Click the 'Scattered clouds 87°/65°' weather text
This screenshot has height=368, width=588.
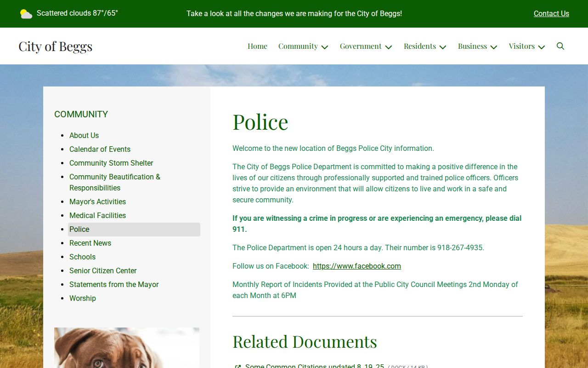[x=77, y=13]
